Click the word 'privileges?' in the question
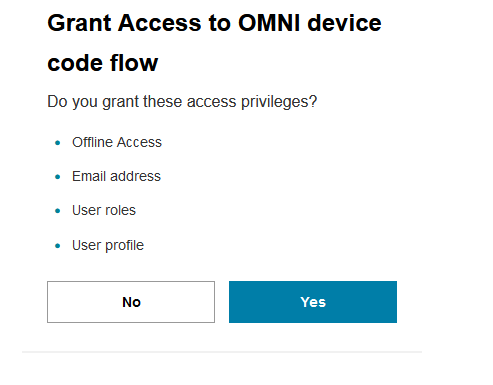493x385 pixels. click(x=279, y=102)
